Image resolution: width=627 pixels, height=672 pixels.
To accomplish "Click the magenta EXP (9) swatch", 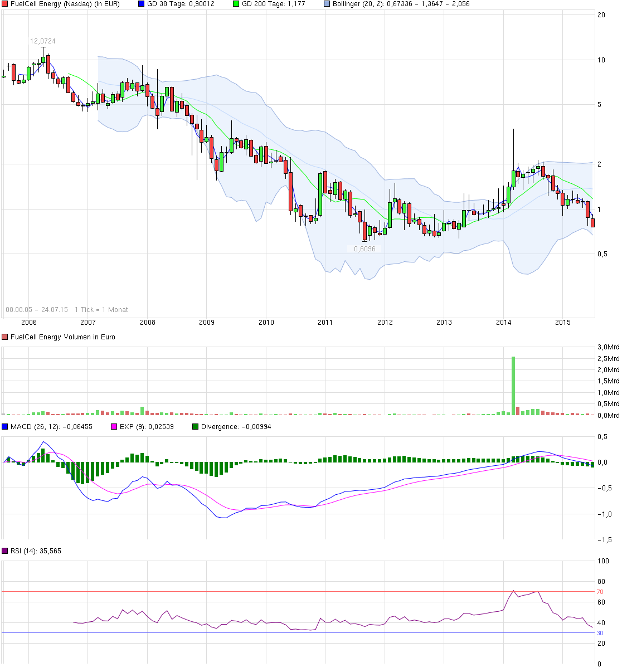I will click(114, 427).
